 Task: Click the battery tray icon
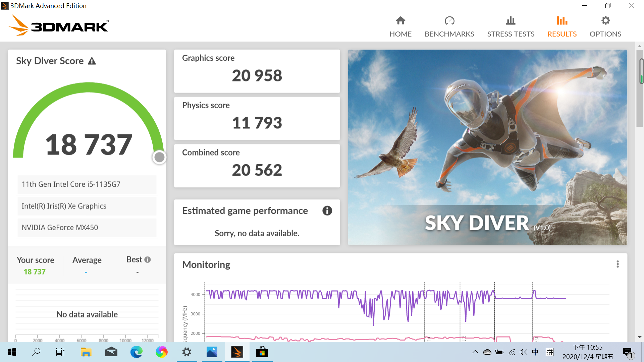click(499, 352)
